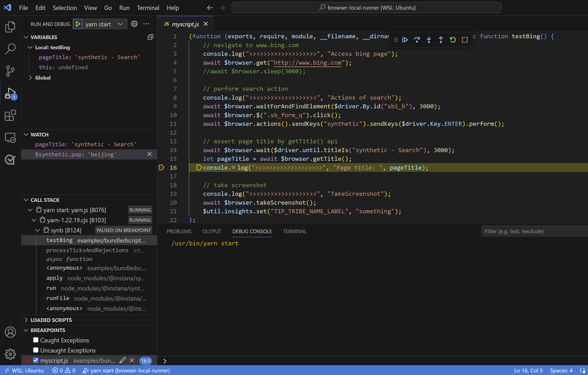Stop the debug session
Viewport: 588px width, 375px height.
(x=465, y=40)
